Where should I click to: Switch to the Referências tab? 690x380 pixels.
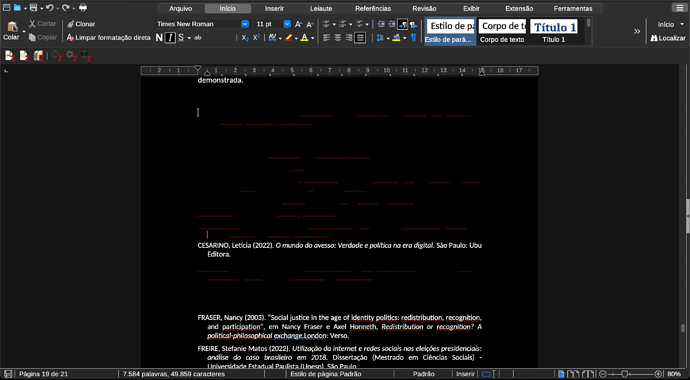pos(373,8)
